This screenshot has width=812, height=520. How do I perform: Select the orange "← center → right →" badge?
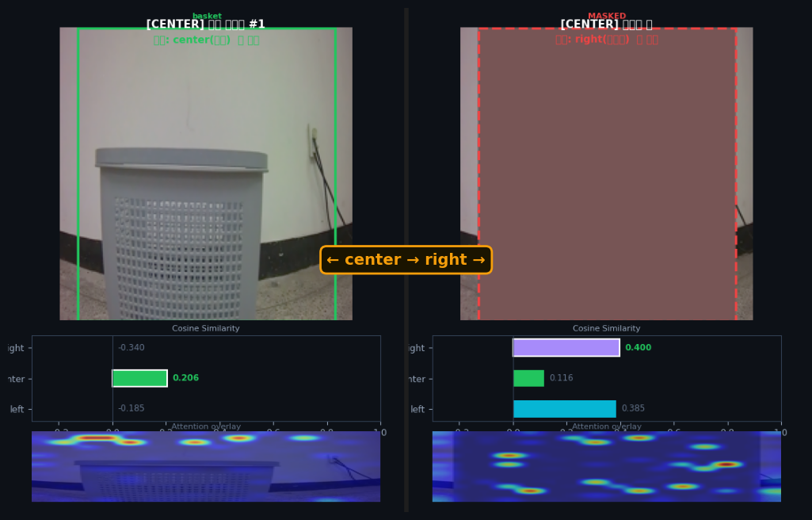(406, 260)
